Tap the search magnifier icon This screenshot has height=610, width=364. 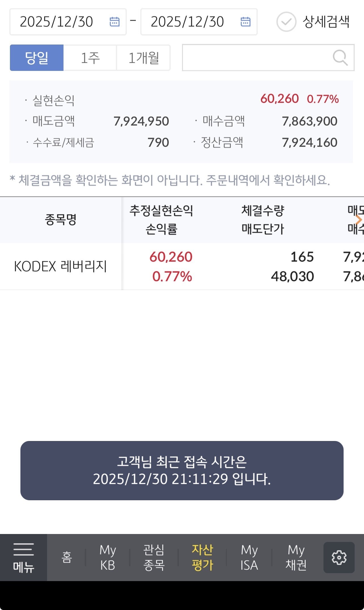[x=340, y=58]
